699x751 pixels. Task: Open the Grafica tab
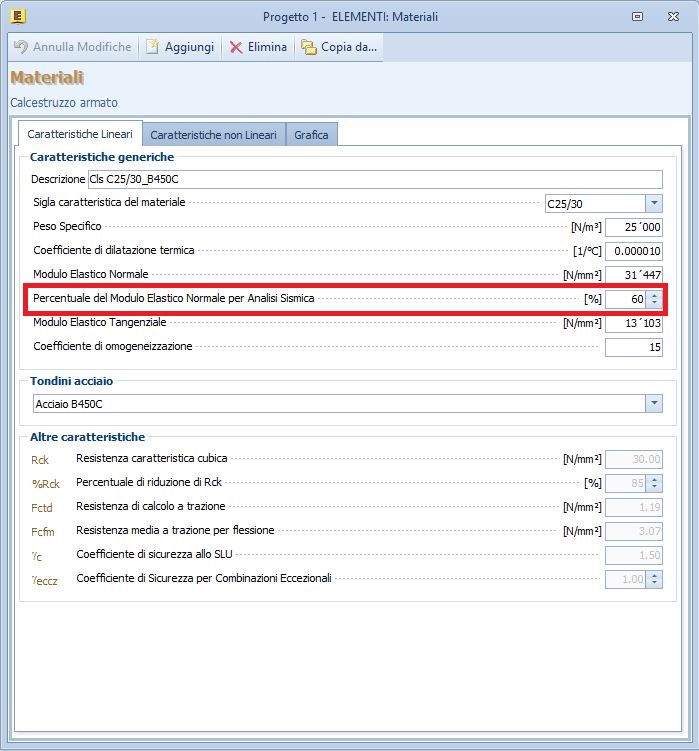(x=311, y=135)
